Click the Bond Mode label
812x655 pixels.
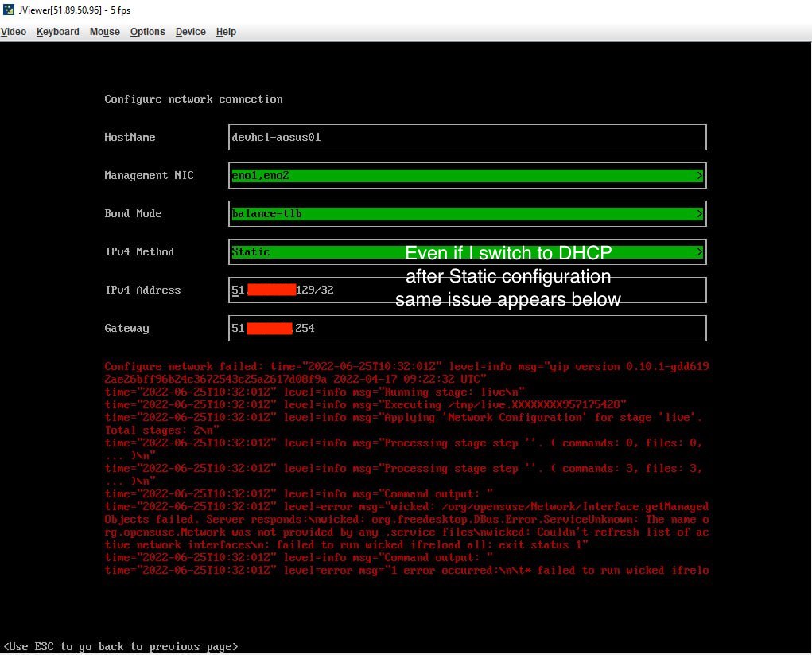(x=133, y=213)
